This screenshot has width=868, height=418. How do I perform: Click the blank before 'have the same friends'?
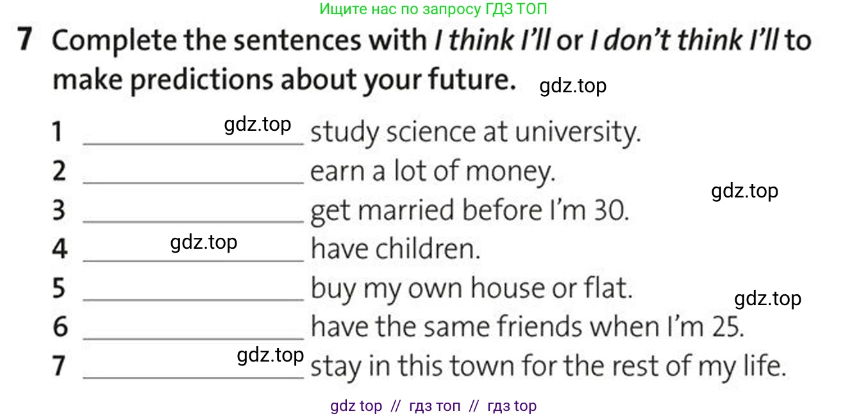194,338
